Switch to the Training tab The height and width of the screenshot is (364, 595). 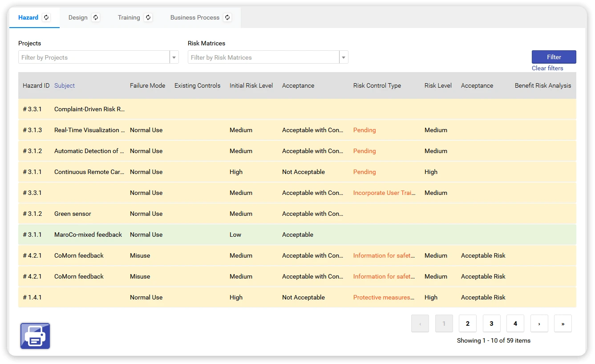(x=129, y=17)
